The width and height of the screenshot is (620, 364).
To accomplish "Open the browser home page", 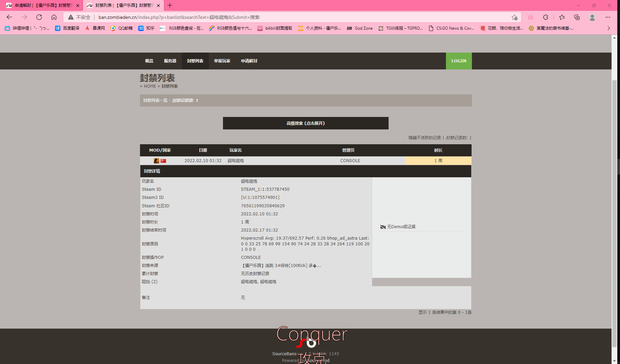I will click(x=54, y=17).
